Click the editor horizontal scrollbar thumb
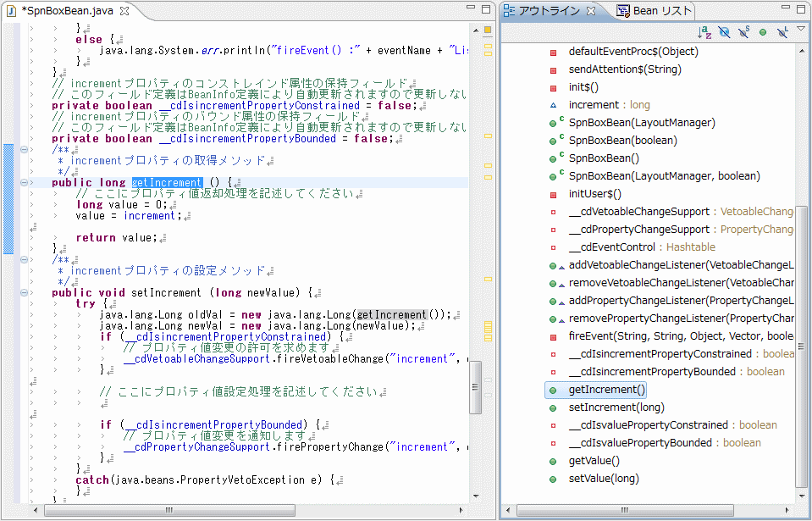The height and width of the screenshot is (521, 812). pyautogui.click(x=169, y=510)
